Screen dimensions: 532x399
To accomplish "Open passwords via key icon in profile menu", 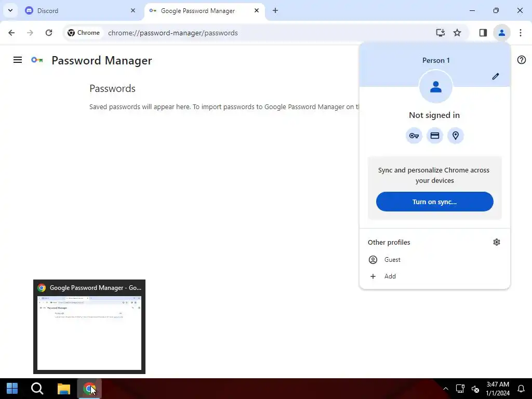I will (x=414, y=136).
